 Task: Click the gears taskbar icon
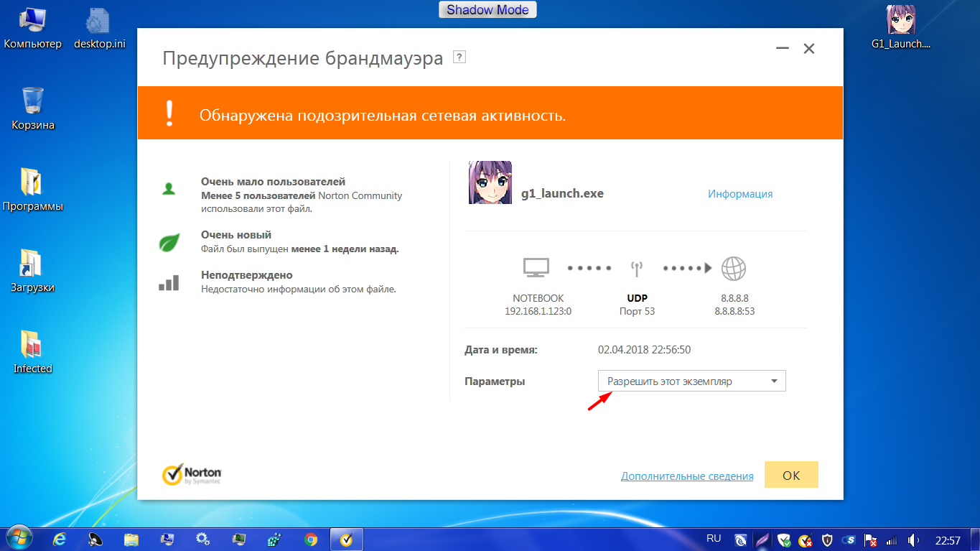[203, 539]
